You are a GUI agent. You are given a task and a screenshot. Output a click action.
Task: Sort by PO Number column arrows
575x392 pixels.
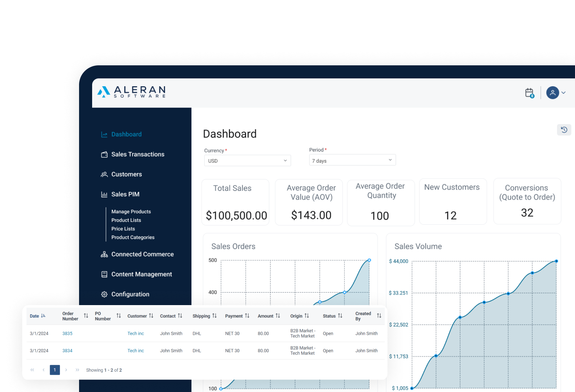[x=119, y=316]
